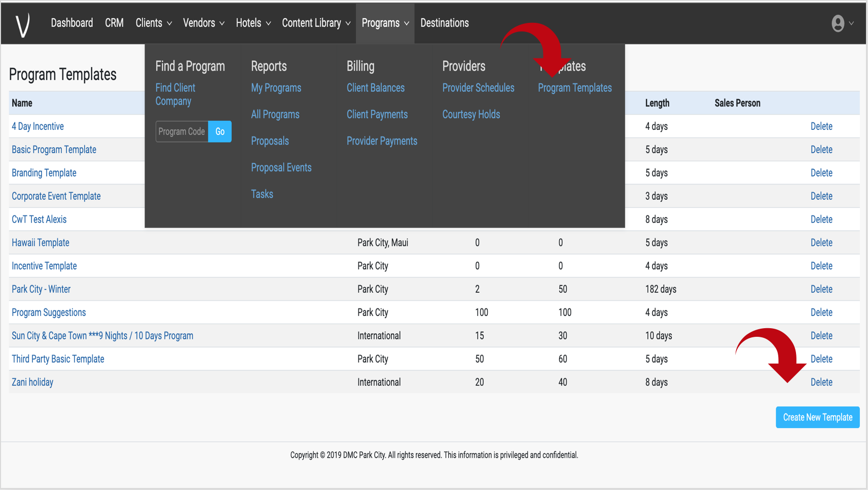Open the Zani holiday template

click(32, 382)
